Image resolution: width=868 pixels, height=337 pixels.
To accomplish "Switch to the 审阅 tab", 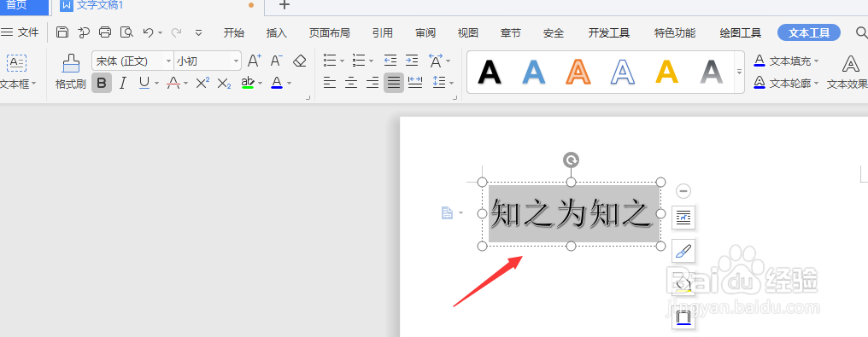I will point(425,33).
